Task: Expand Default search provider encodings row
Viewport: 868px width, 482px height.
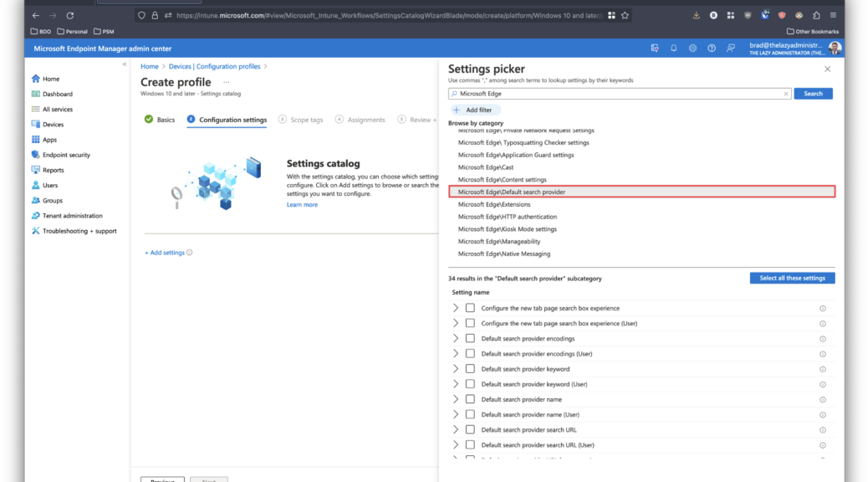Action: 456,339
